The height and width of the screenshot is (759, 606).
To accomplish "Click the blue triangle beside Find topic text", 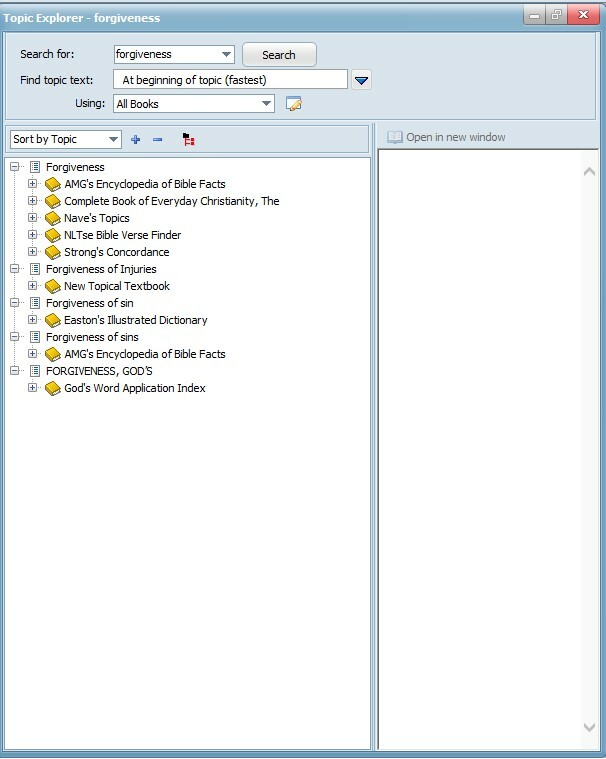I will point(361,80).
